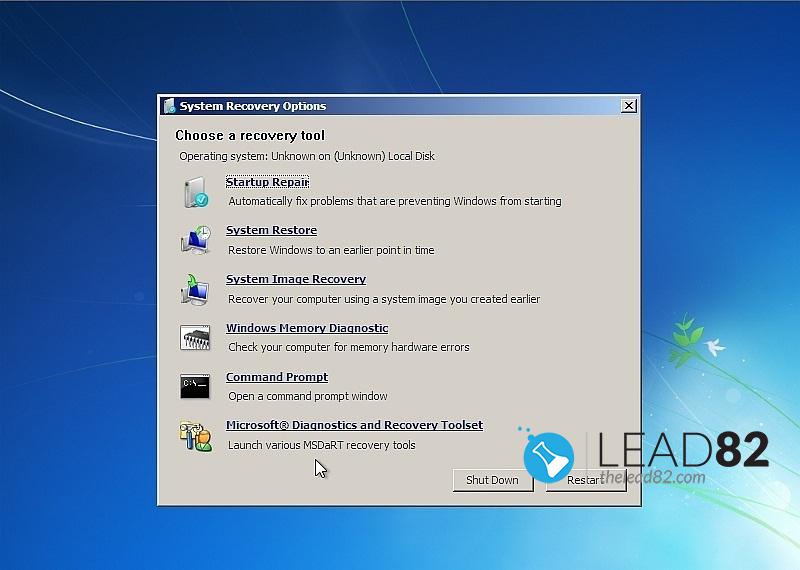The image size is (800, 570).
Task: Open the Command Prompt link
Action: [277, 377]
